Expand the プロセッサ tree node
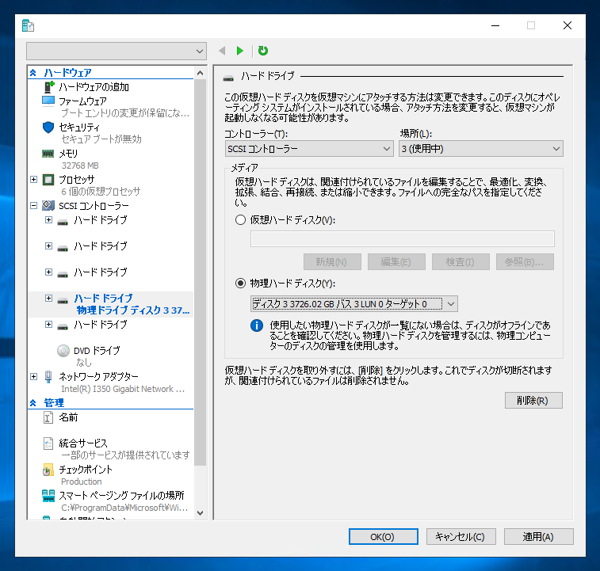This screenshot has width=600, height=571. click(34, 179)
